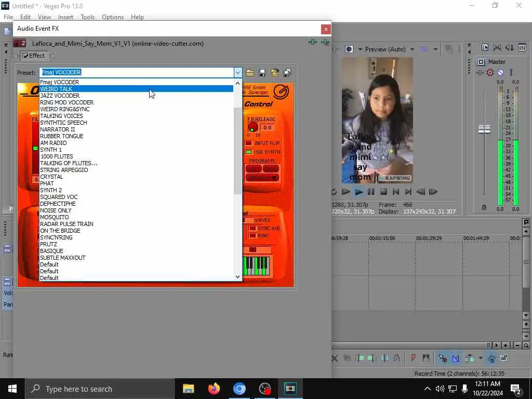Pick RING MOD VOCODER from list
Viewport: 532px width, 399px height.
pos(137,102)
